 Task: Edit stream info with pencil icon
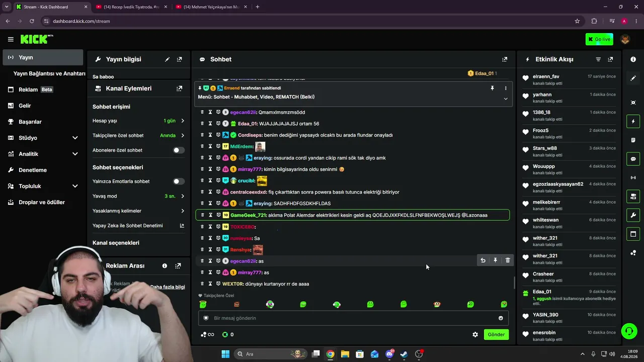[167, 59]
